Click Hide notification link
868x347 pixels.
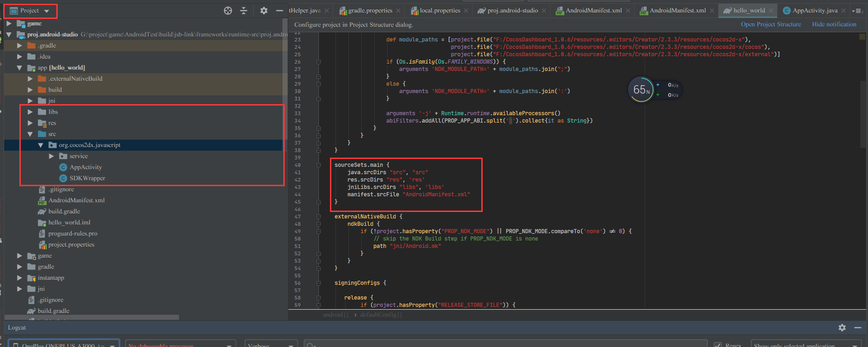834,24
